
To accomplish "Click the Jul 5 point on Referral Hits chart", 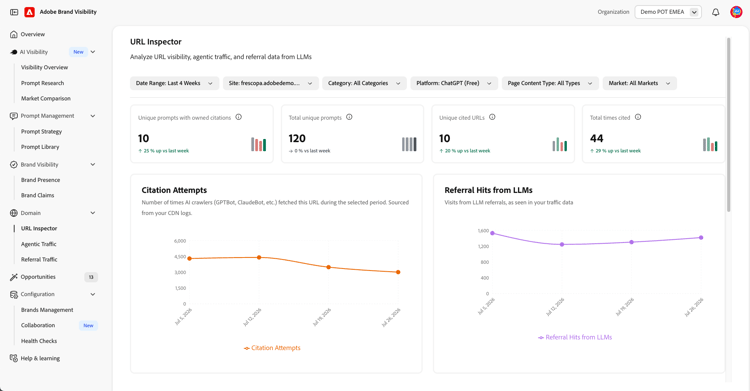I will click(493, 234).
